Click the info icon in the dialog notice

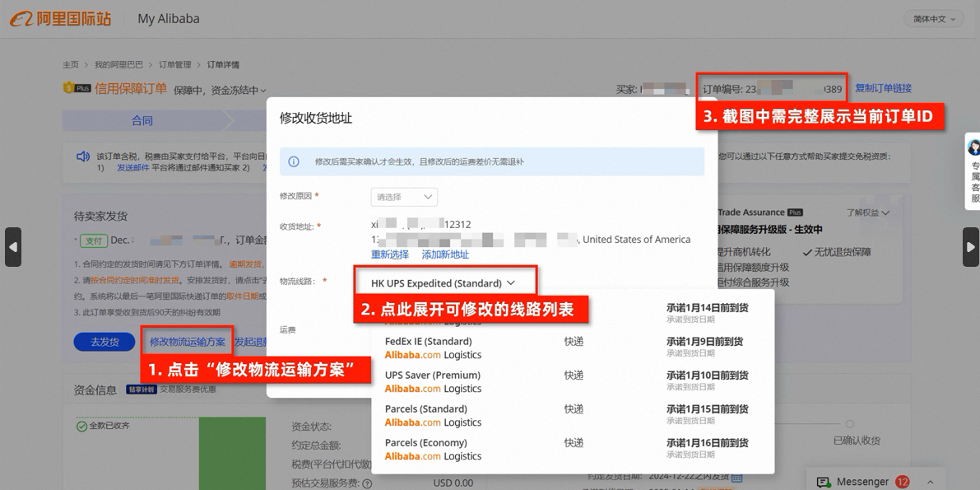tap(293, 161)
